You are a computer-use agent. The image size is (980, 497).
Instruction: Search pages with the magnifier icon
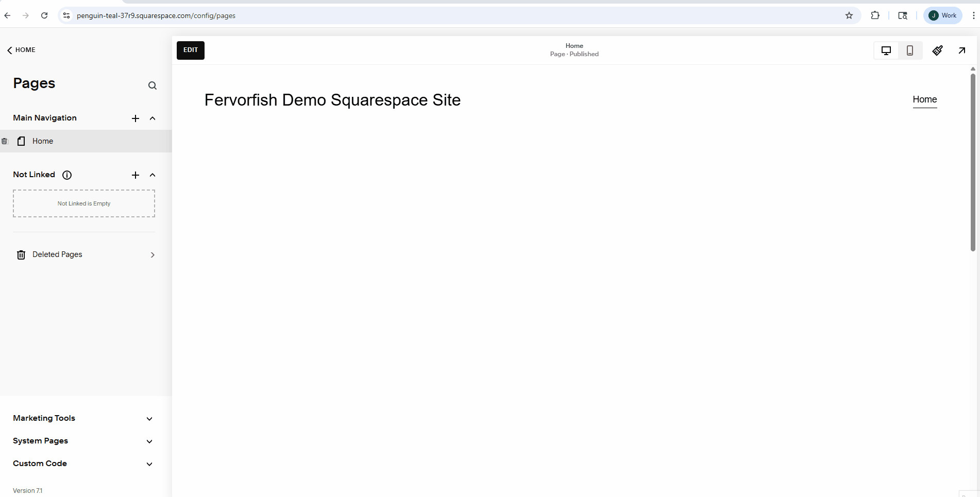153,85
